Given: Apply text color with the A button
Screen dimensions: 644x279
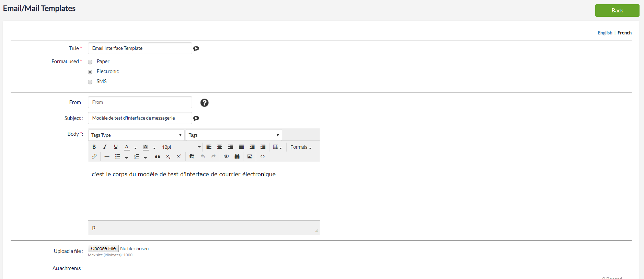Looking at the screenshot, I should [x=127, y=147].
